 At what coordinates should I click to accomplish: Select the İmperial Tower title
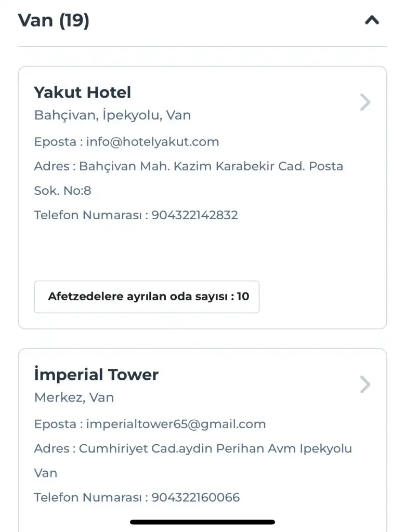96,375
